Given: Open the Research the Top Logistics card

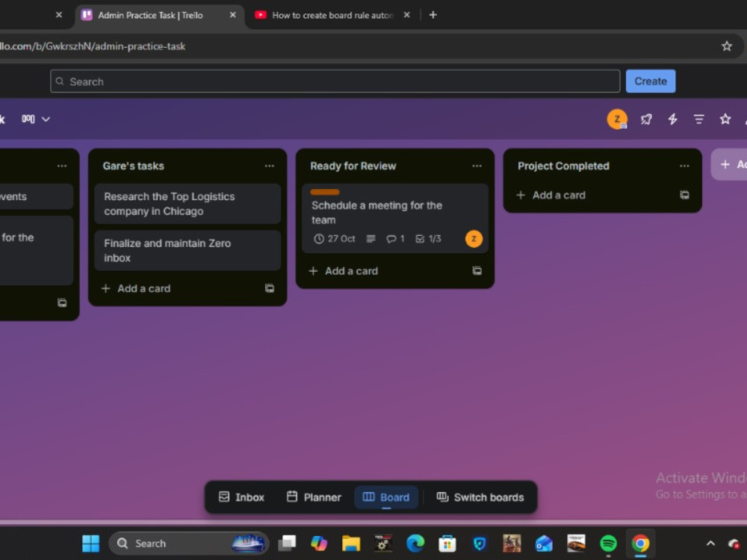Looking at the screenshot, I should coord(187,204).
